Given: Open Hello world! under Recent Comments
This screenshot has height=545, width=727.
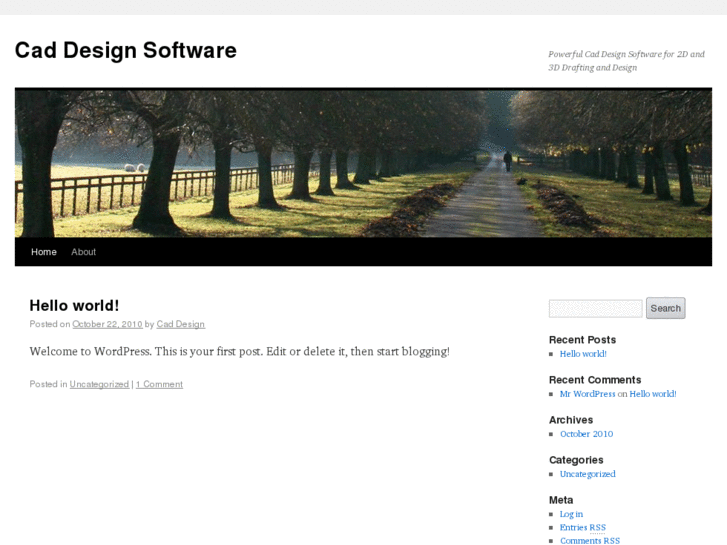Looking at the screenshot, I should 653,394.
